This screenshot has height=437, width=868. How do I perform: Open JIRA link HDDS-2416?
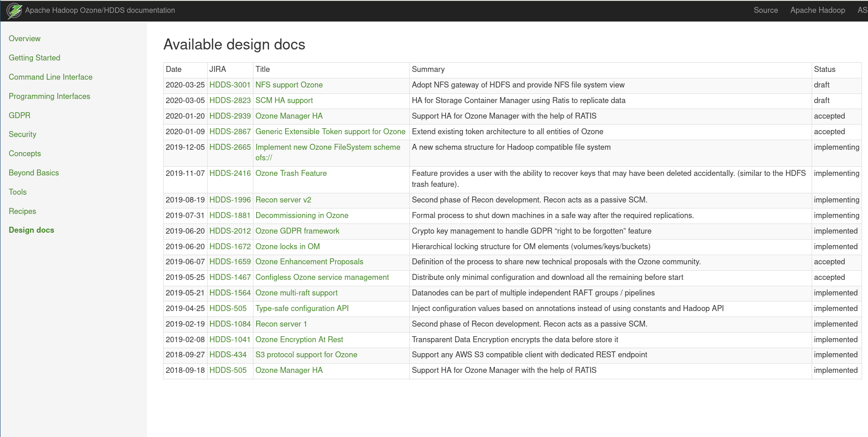pos(230,173)
